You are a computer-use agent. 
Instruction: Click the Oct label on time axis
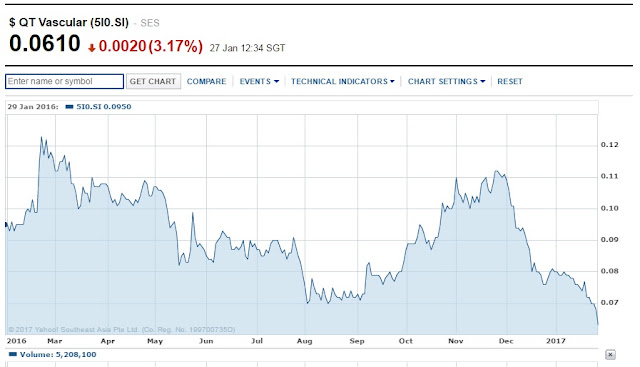406,341
